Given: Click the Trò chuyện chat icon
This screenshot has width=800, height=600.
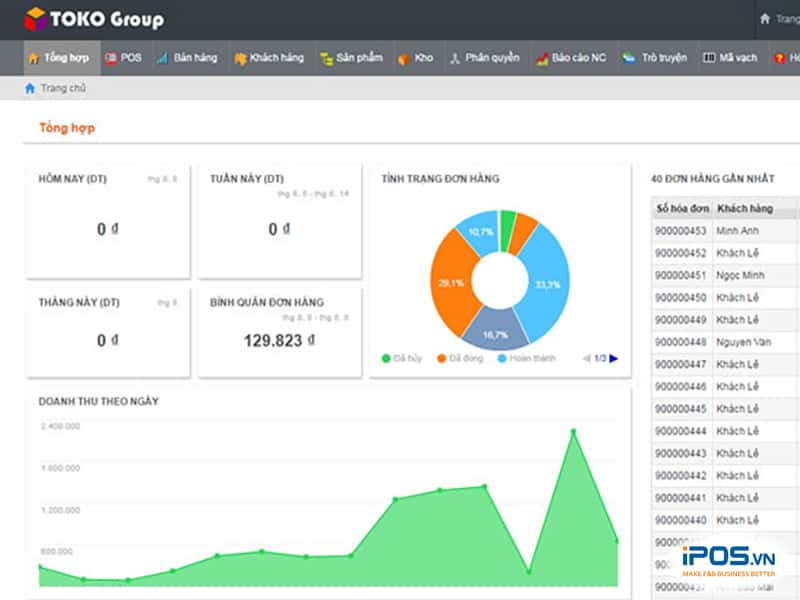Looking at the screenshot, I should click(x=629, y=58).
